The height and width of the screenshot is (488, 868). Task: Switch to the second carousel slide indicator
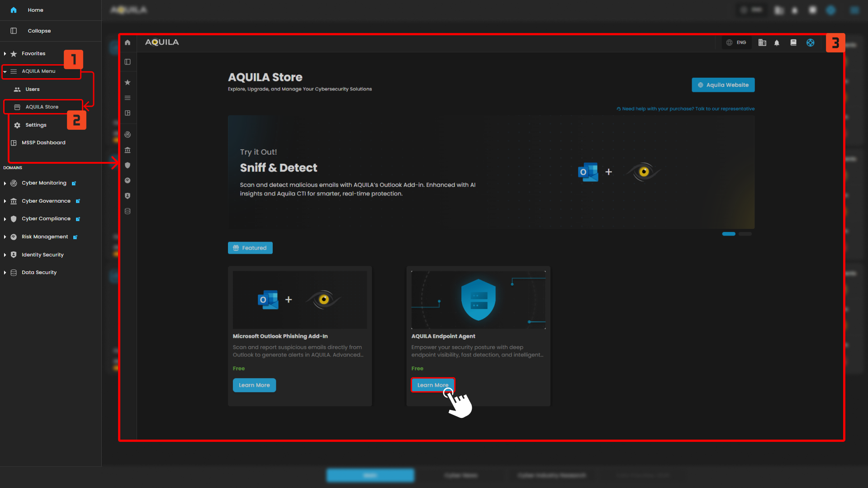pyautogui.click(x=745, y=234)
